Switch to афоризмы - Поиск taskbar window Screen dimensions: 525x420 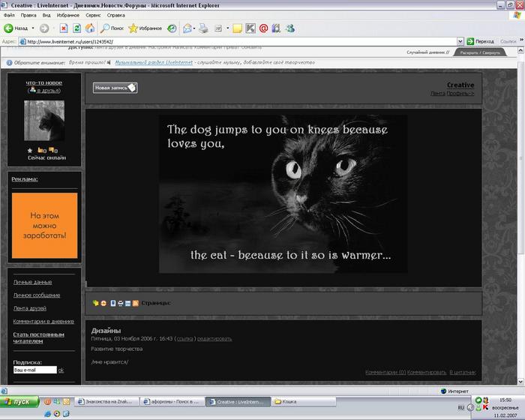tap(172, 401)
